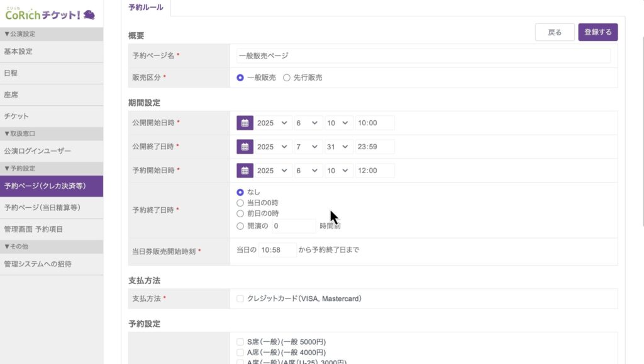Expand the 公開終了日時 month dropdown
The width and height of the screenshot is (644, 364).
pos(308,147)
